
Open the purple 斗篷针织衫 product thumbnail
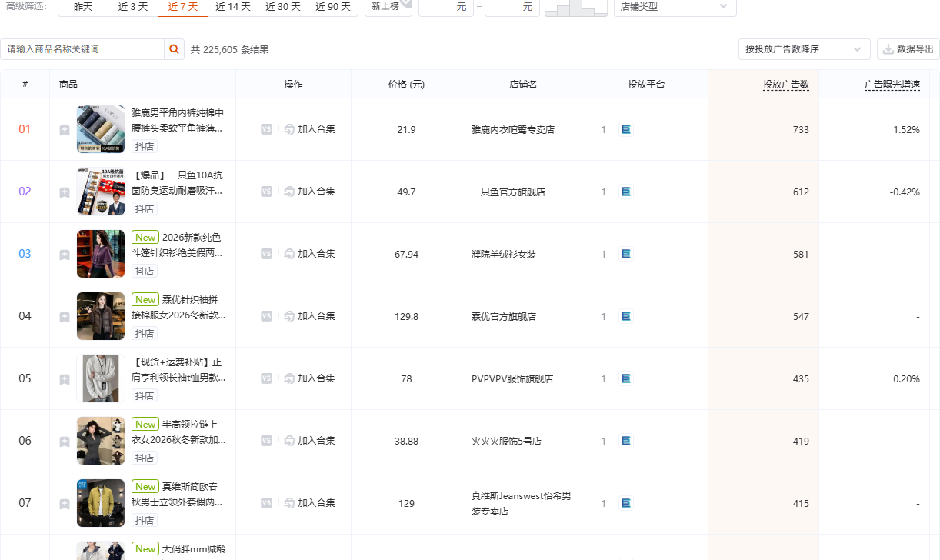pos(101,254)
